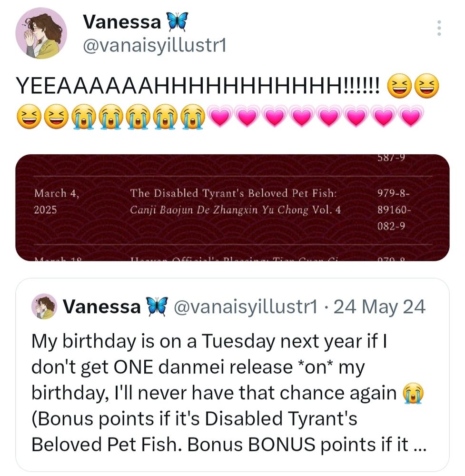Expand truncated quoted text at the ellipsis

click(420, 446)
